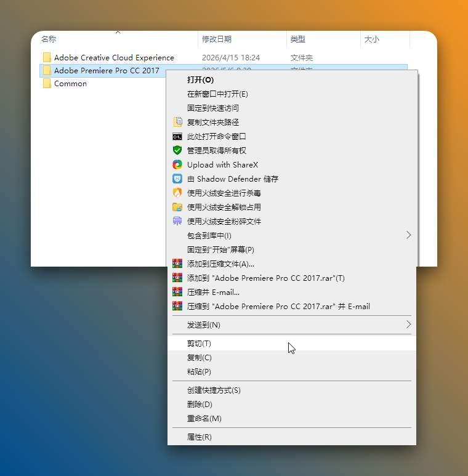Image resolution: width=468 pixels, height=476 pixels.
Task: Choose 使用火绒安全进行杀毒
Action: click(x=292, y=193)
